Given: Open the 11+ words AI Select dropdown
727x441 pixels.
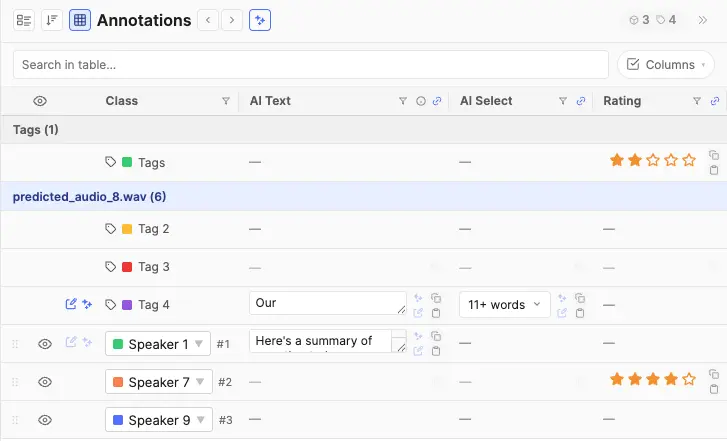Looking at the screenshot, I should click(504, 305).
